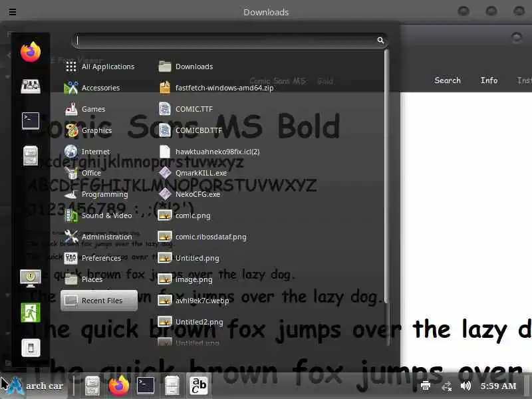Open the file manager launcher on the panel

pos(92,386)
